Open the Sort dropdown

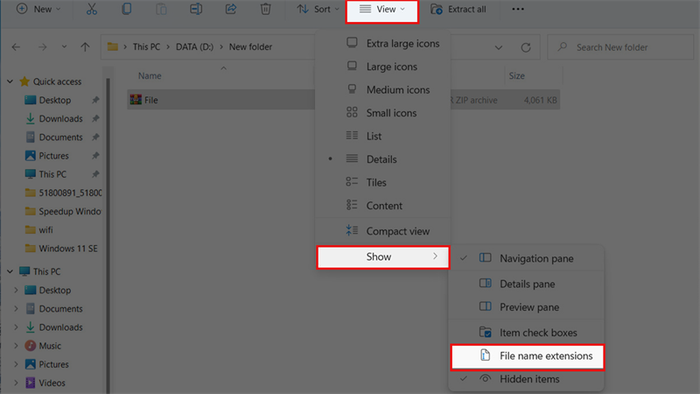pyautogui.click(x=318, y=9)
